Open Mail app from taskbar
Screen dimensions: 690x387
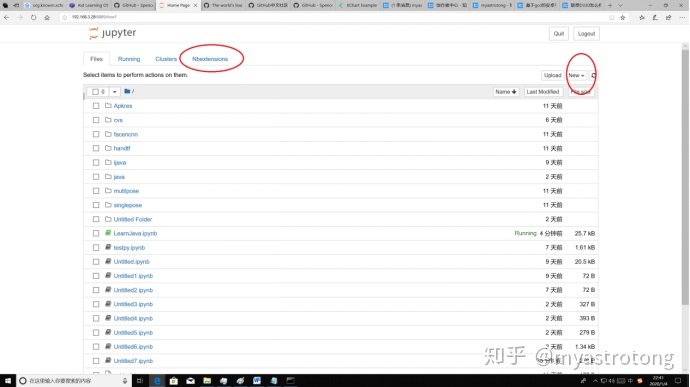pyautogui.click(x=190, y=380)
